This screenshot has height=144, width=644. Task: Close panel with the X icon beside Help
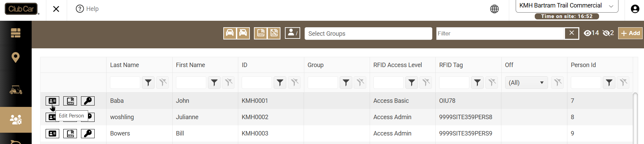click(56, 9)
